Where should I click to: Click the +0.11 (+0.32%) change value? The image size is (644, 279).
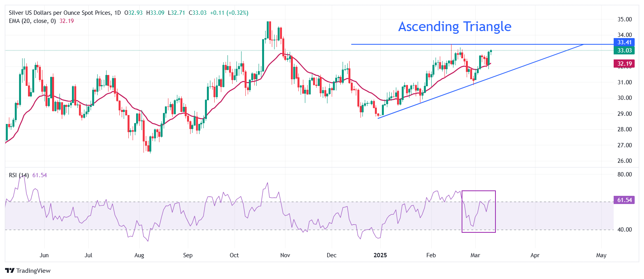pos(229,13)
